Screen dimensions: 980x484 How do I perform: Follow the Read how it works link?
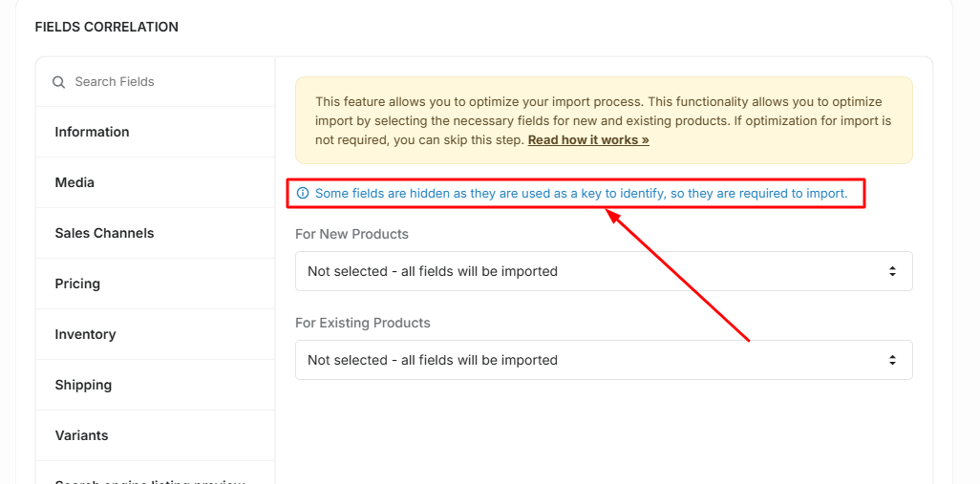(588, 140)
